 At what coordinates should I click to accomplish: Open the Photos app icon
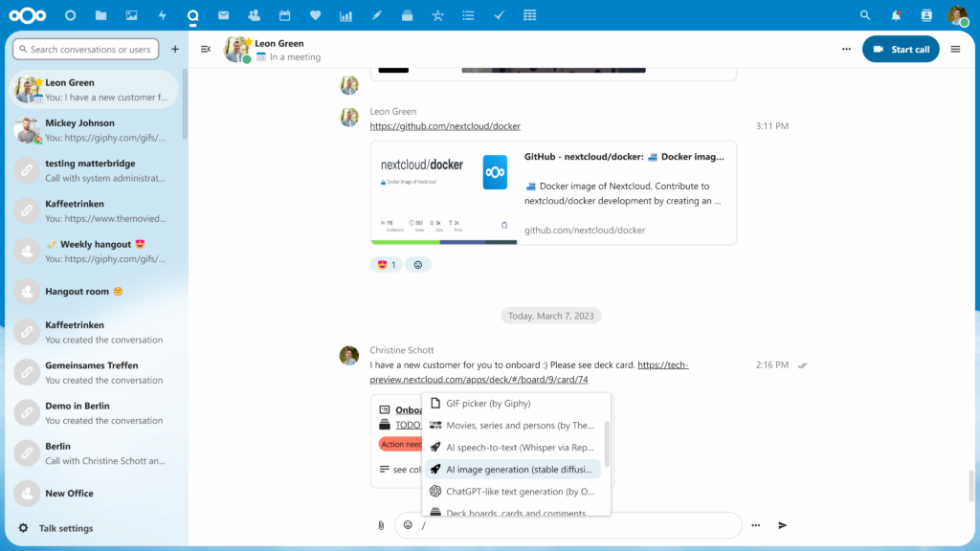click(131, 14)
